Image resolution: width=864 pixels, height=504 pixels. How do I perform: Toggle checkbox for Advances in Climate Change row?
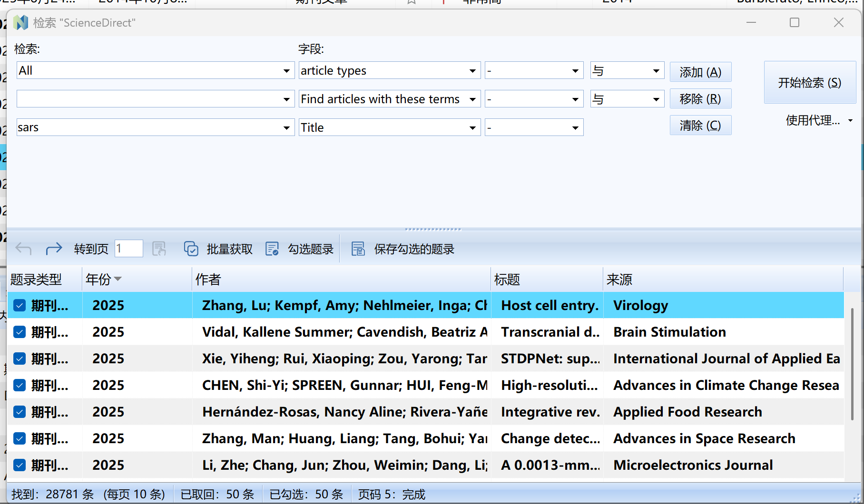pyautogui.click(x=20, y=385)
